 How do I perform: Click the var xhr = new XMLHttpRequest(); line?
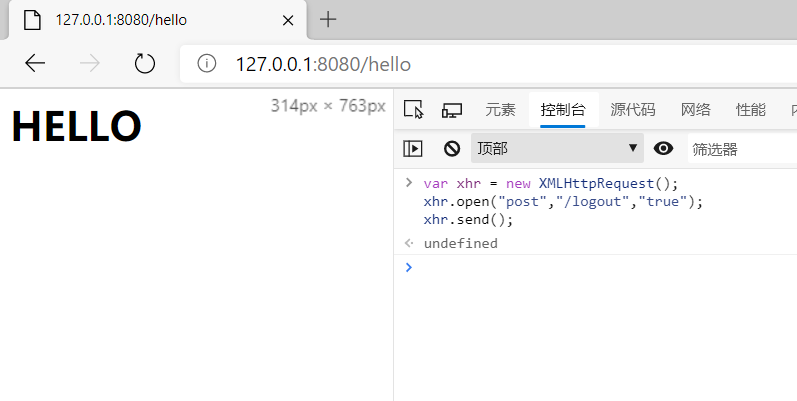pos(551,183)
